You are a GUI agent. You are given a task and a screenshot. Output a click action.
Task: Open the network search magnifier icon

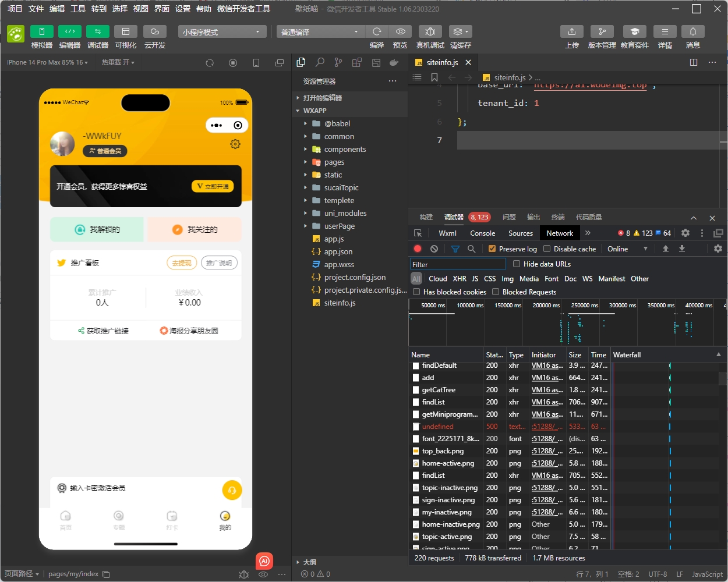coord(471,249)
